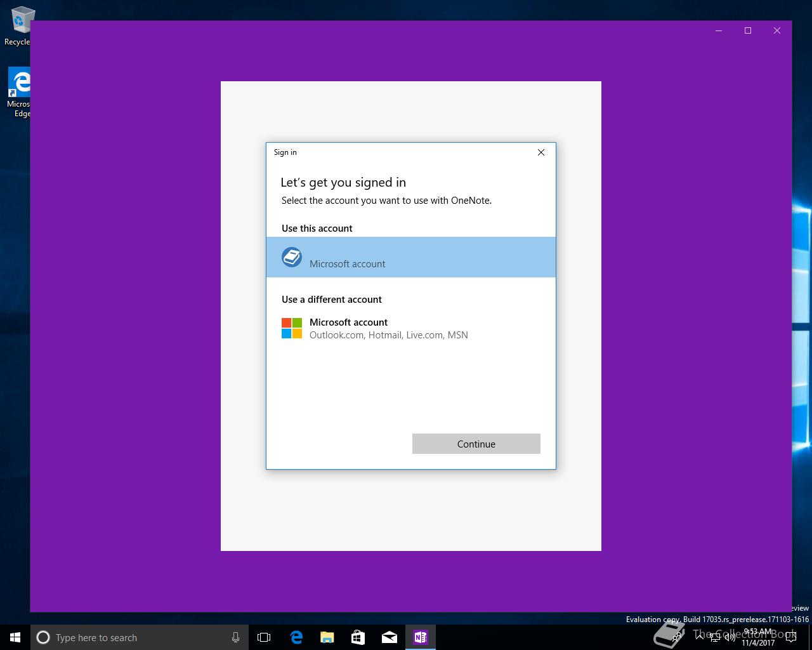Screen dimensions: 812x650
Task: Click the 'Use a different account' heading
Action: (x=332, y=299)
